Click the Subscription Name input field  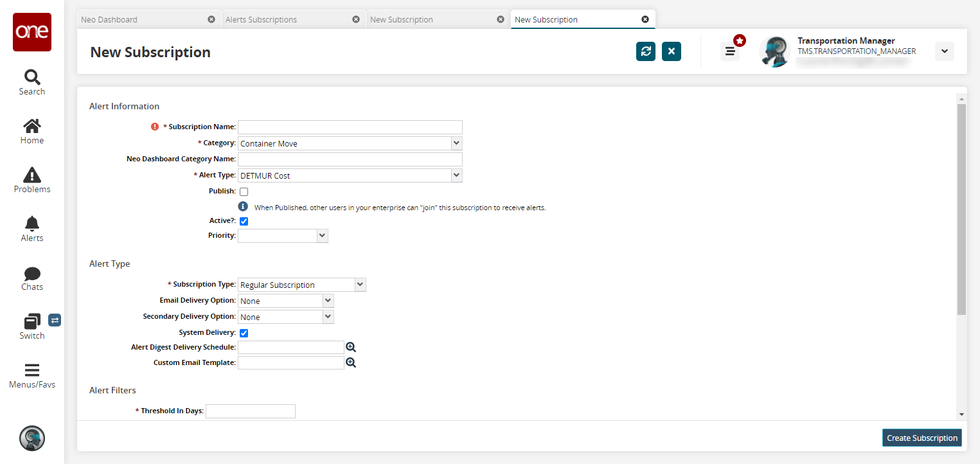(x=350, y=127)
